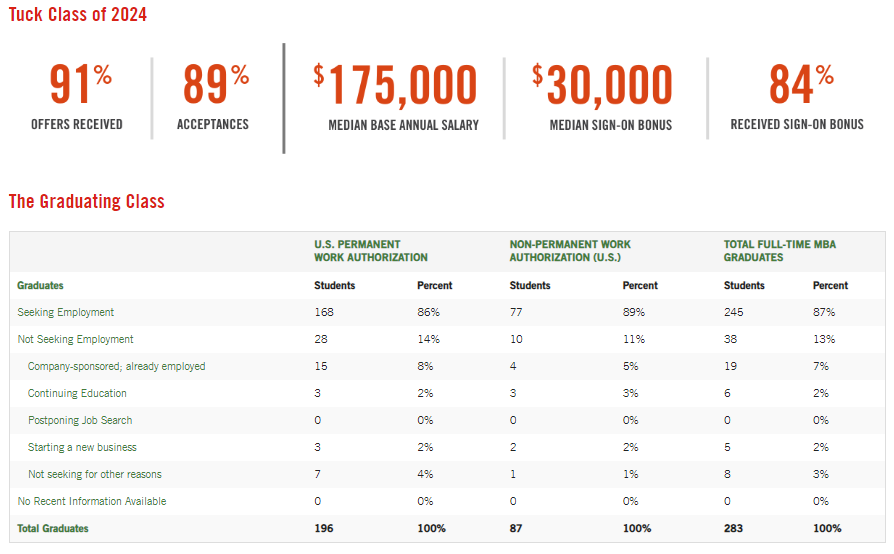Click the 84% received sign-on bonus statistic
This screenshot has height=554, width=894.
798,86
